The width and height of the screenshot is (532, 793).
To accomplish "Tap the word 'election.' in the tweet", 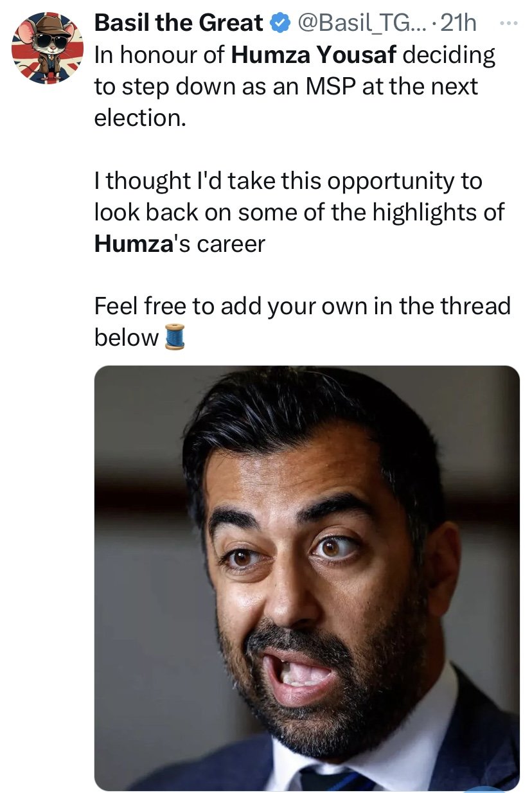I will point(140,118).
